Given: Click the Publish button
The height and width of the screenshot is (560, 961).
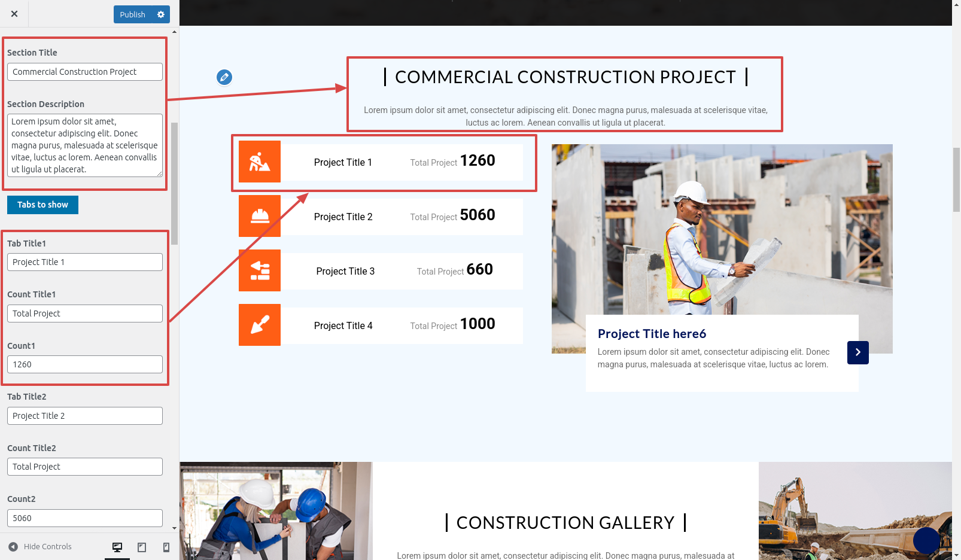Looking at the screenshot, I should click(x=133, y=14).
